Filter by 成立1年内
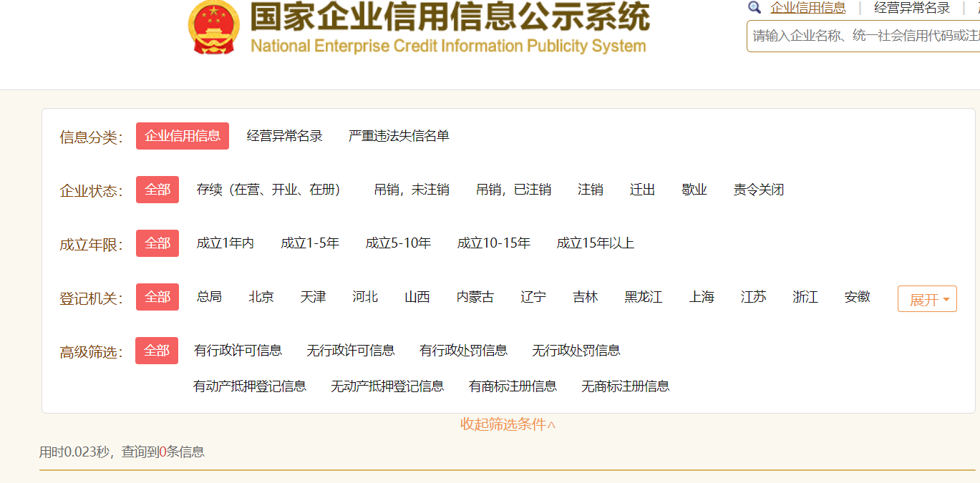The height and width of the screenshot is (483, 980). click(x=225, y=243)
